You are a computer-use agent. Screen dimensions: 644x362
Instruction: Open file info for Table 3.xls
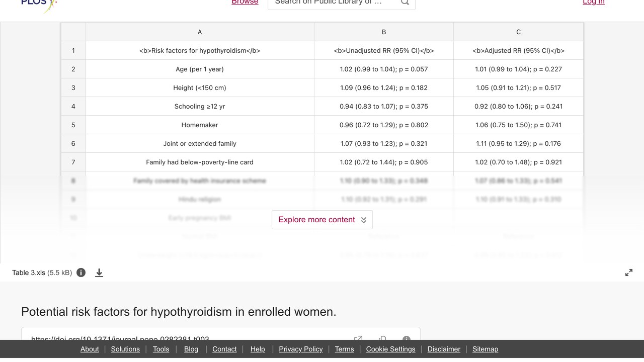[81, 273]
